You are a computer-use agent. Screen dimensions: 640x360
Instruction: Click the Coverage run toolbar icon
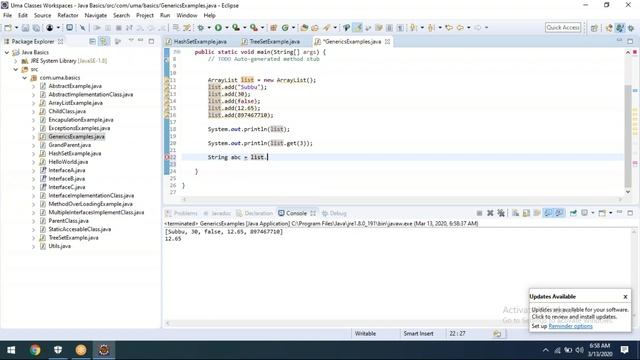[x=236, y=28]
